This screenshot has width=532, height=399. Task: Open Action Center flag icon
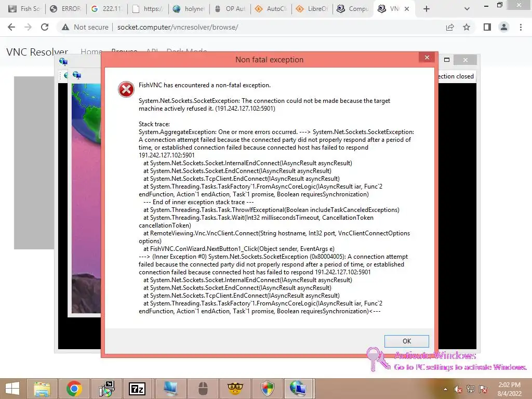(483, 389)
